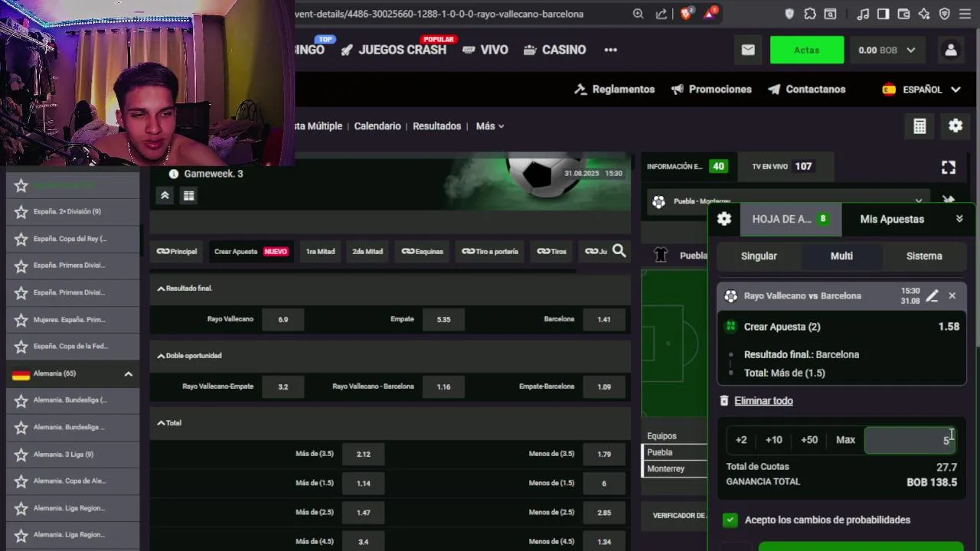Open bet slip settings gear icon
980x551 pixels.
724,219
